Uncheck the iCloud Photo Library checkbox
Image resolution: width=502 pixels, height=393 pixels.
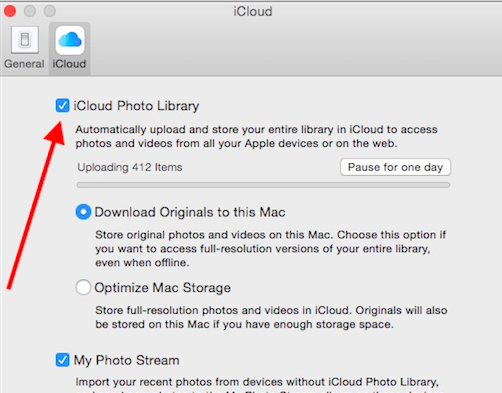point(62,106)
